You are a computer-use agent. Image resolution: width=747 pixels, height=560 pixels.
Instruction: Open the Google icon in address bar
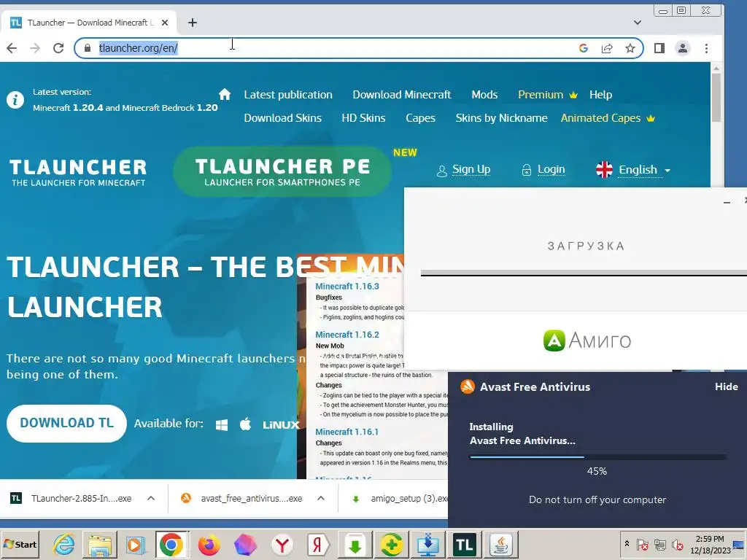coord(583,48)
